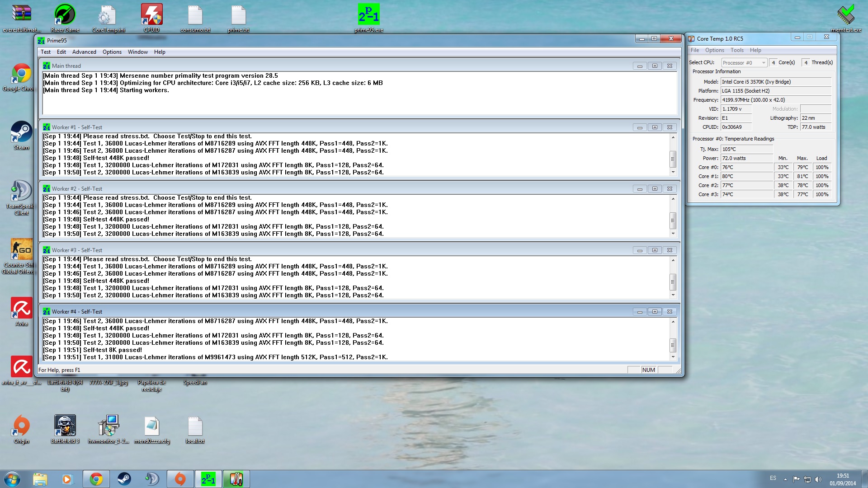Screen dimensions: 868x488
Task: Open the Test menu in Prime95
Action: pyautogui.click(x=46, y=52)
